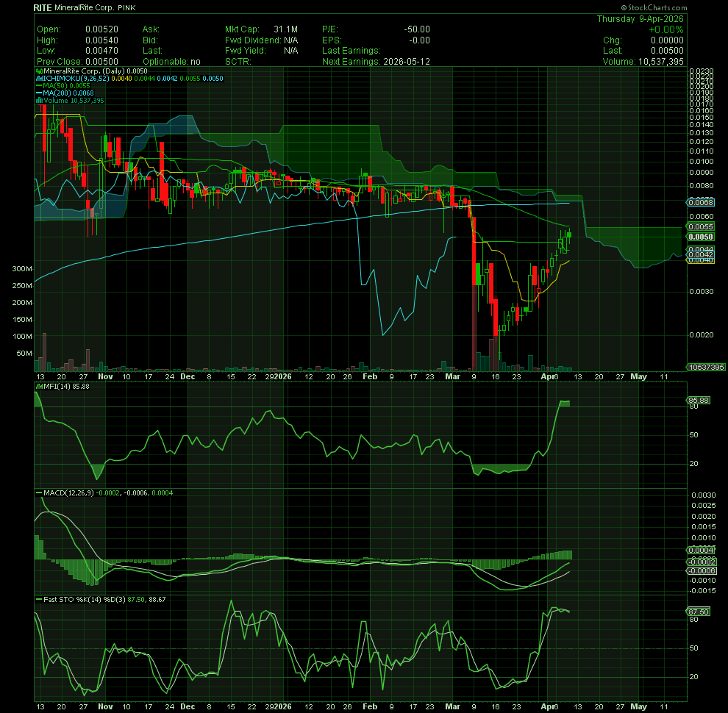Click the Fast STO legend line marker
Viewport: 728px width, 713px height.
[x=40, y=599]
